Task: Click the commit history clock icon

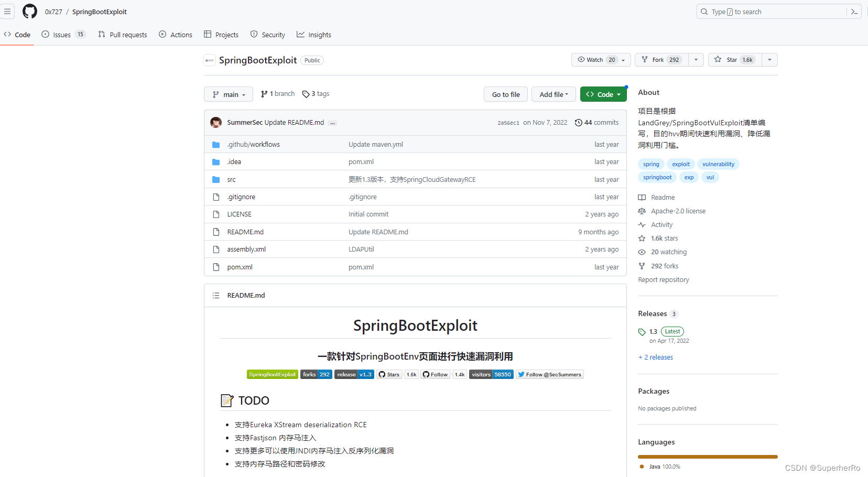Action: [x=578, y=122]
